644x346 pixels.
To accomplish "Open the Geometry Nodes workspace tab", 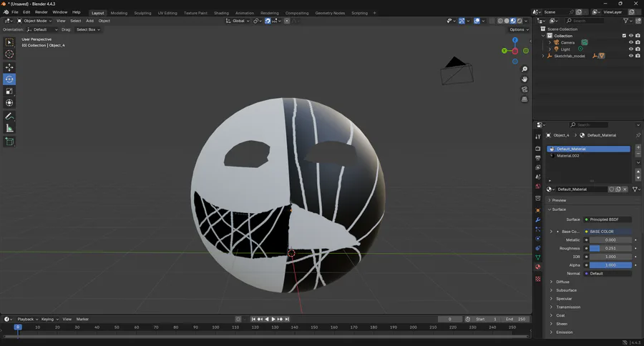I will [x=330, y=13].
